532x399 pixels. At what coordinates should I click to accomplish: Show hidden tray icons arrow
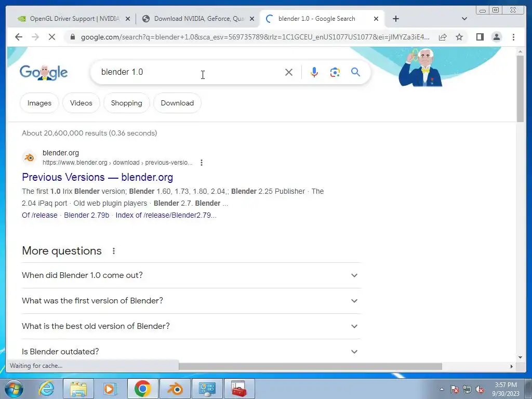442,389
